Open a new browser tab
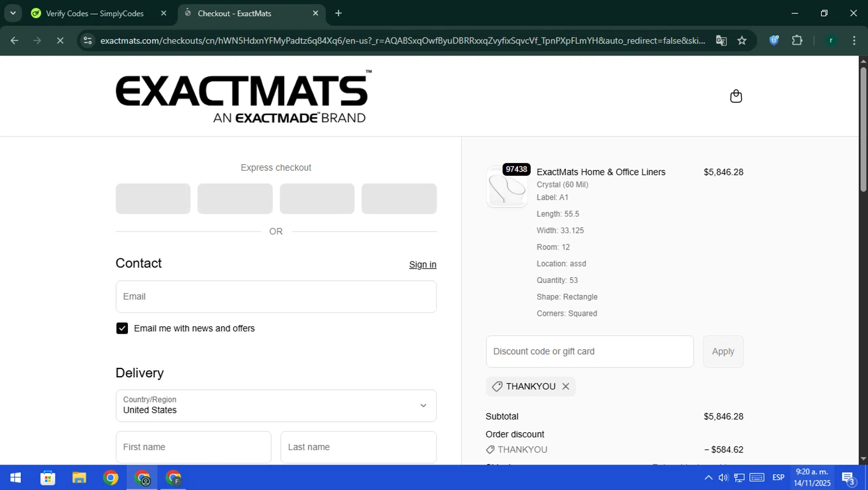The image size is (868, 490). tap(339, 13)
